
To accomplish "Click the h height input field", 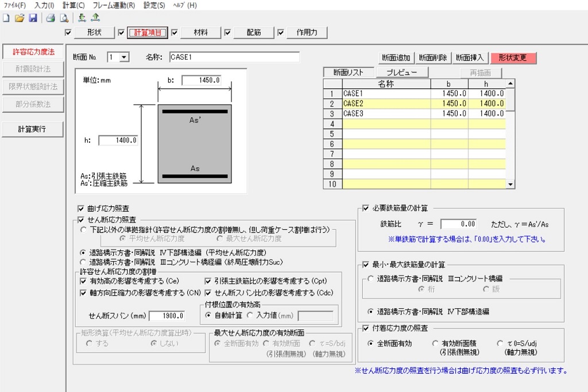I will tap(118, 140).
